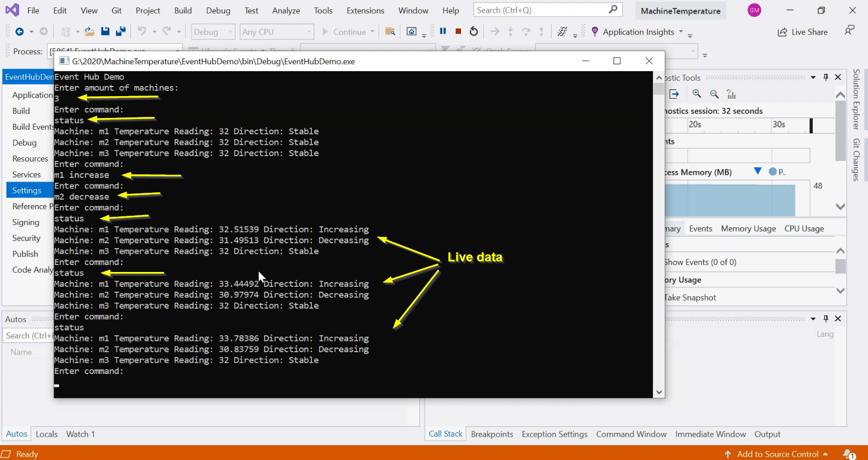Click the Diagnostic Tools timeline at 30s marker
The height and width of the screenshot is (460, 868).
click(x=779, y=124)
